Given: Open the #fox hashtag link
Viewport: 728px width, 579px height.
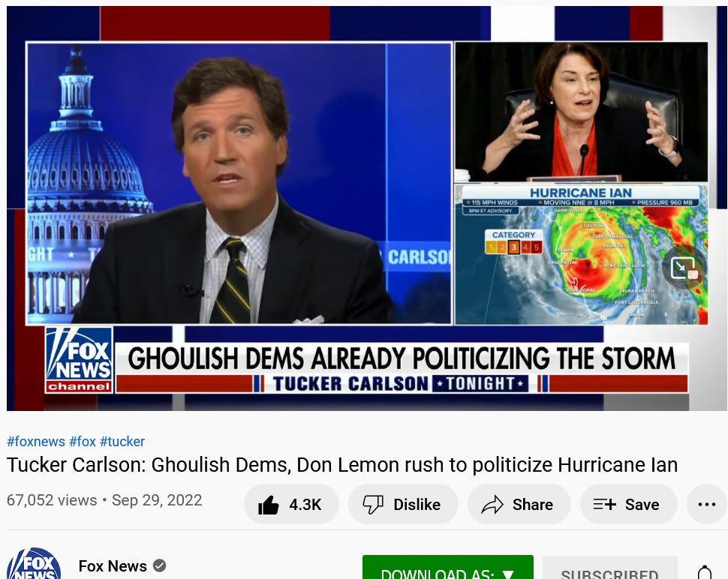Looking at the screenshot, I should click(x=82, y=442).
